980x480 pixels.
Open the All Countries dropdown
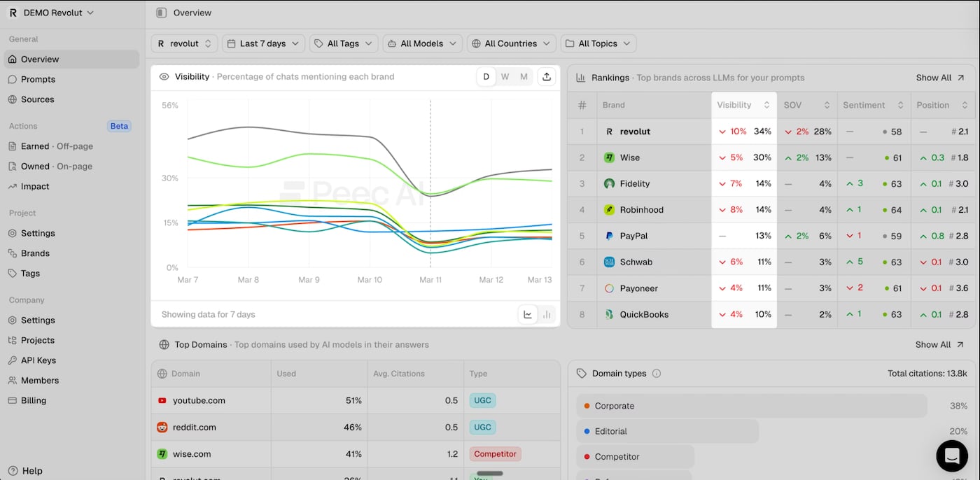[x=511, y=43]
